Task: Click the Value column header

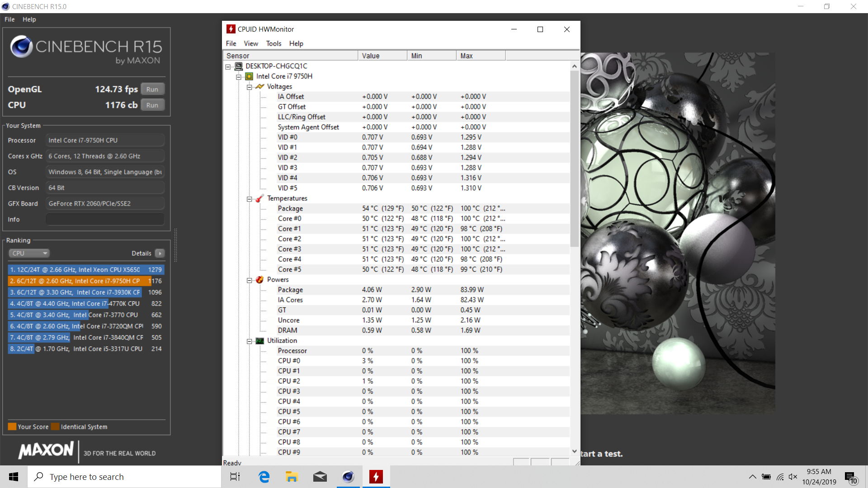Action: [x=382, y=56]
